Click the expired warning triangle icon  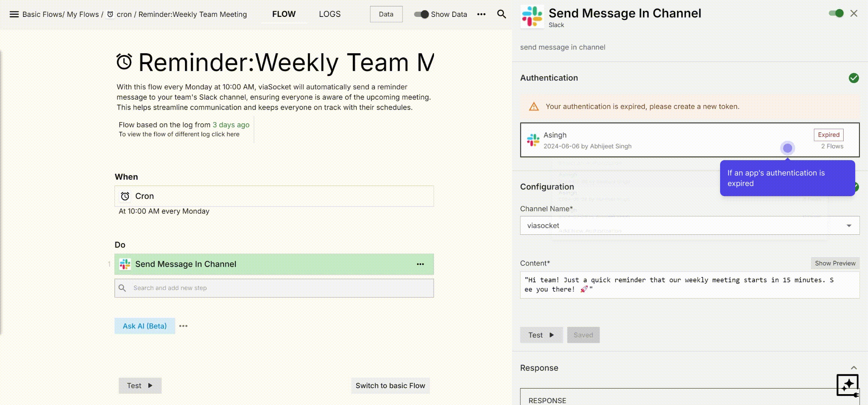coord(533,107)
